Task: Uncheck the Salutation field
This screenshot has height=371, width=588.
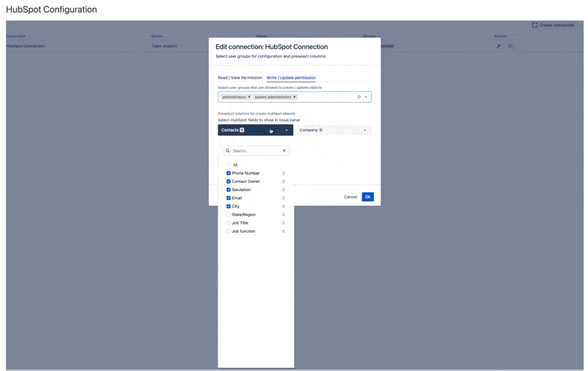Action: 229,190
